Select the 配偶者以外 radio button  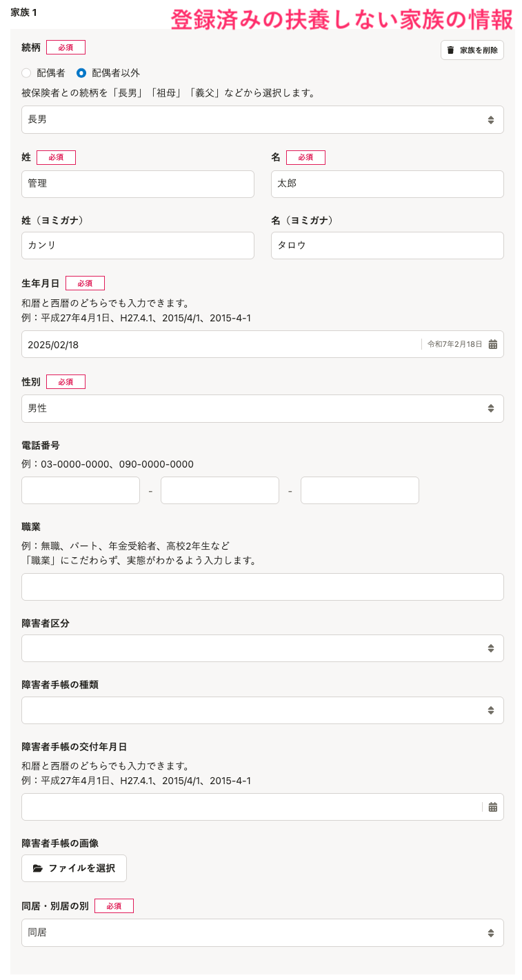(81, 72)
